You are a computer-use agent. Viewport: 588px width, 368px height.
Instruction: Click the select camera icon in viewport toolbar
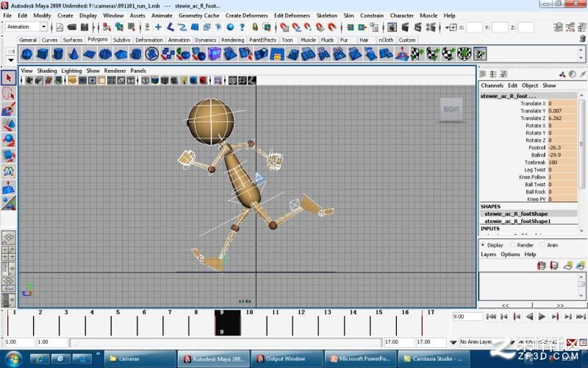tap(29, 80)
